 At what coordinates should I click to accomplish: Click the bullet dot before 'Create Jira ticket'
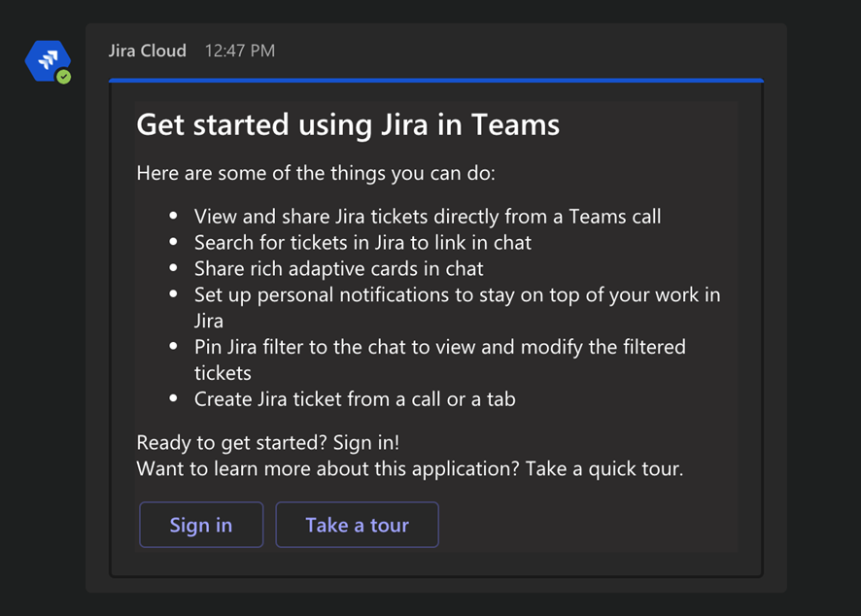(x=174, y=398)
